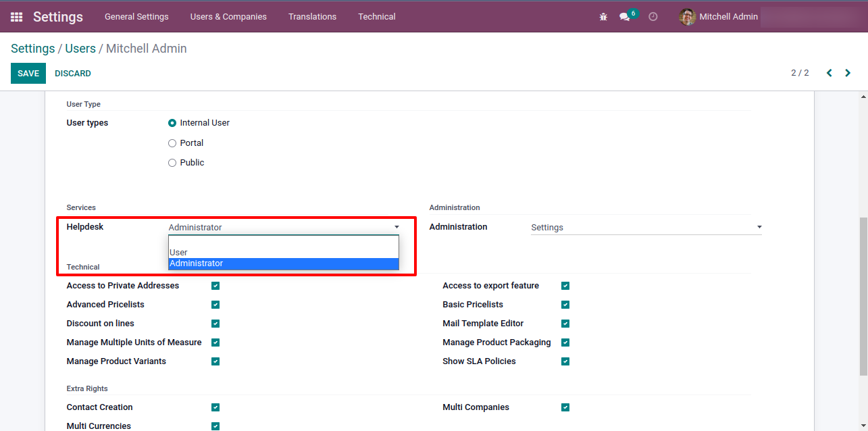
Task: Toggle Mail Template Editor checkbox
Action: coord(565,324)
